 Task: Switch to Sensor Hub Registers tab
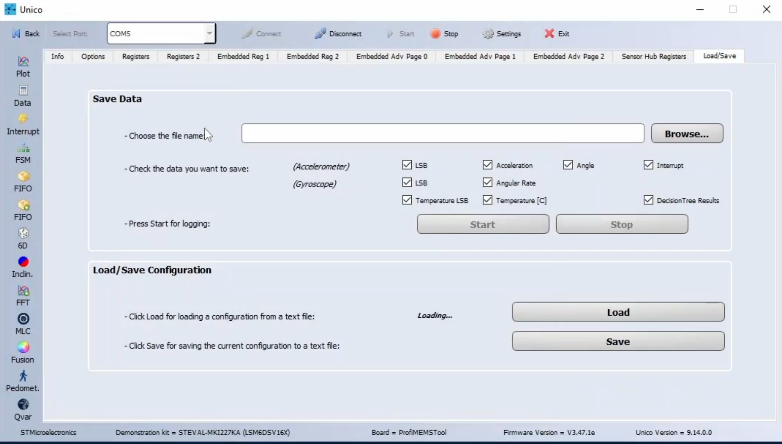pyautogui.click(x=654, y=56)
